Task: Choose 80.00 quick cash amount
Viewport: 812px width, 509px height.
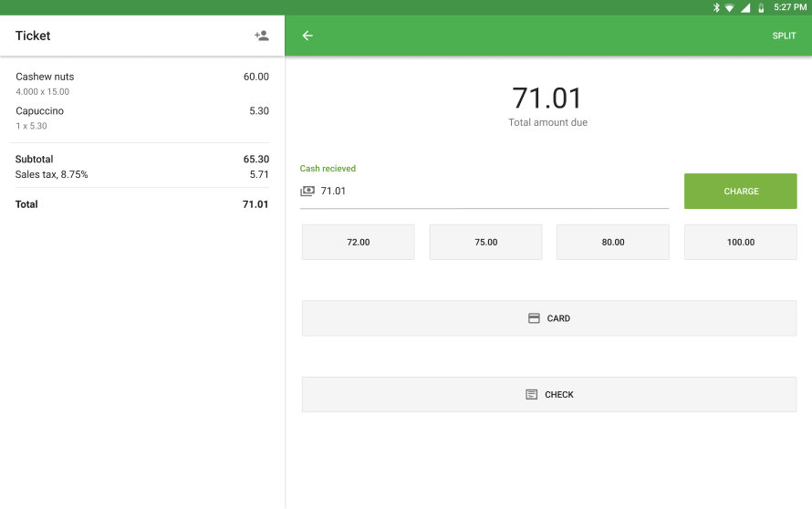Action: click(x=613, y=242)
